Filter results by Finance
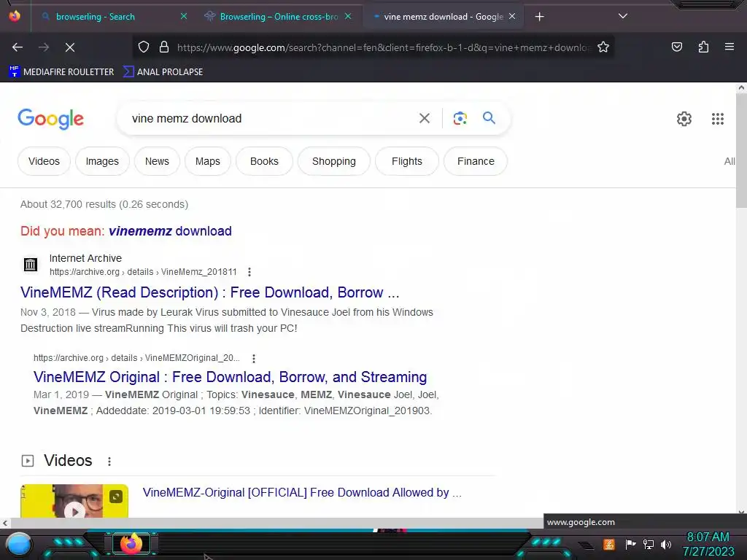This screenshot has width=747, height=560. (x=476, y=161)
